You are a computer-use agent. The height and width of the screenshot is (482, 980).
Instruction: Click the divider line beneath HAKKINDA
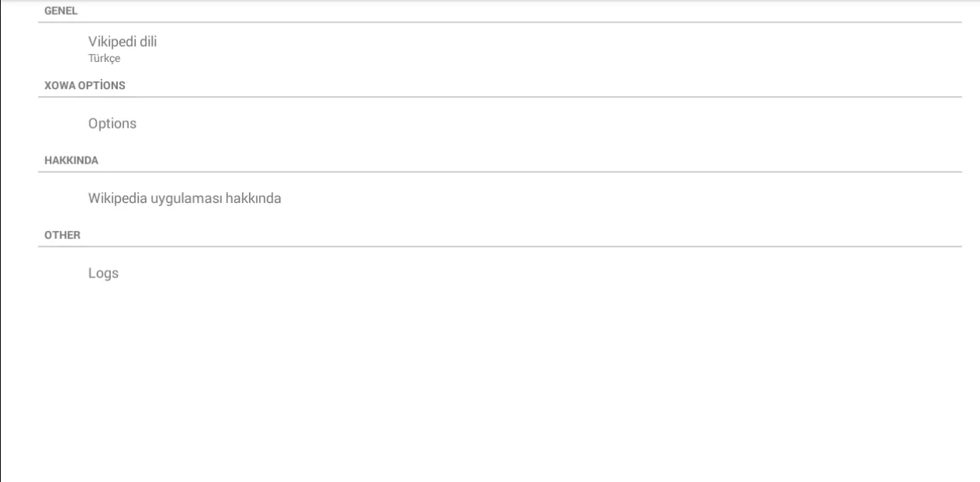(500, 172)
